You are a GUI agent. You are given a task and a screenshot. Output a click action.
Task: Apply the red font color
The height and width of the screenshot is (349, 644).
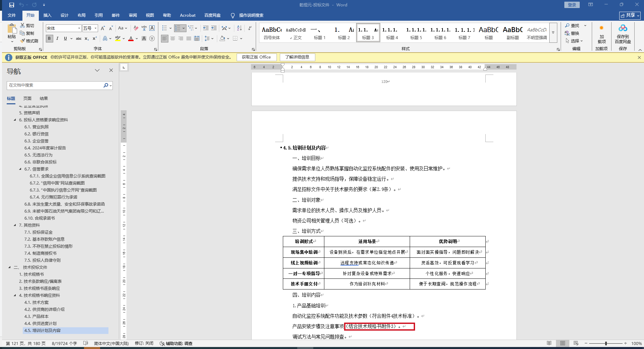(131, 38)
